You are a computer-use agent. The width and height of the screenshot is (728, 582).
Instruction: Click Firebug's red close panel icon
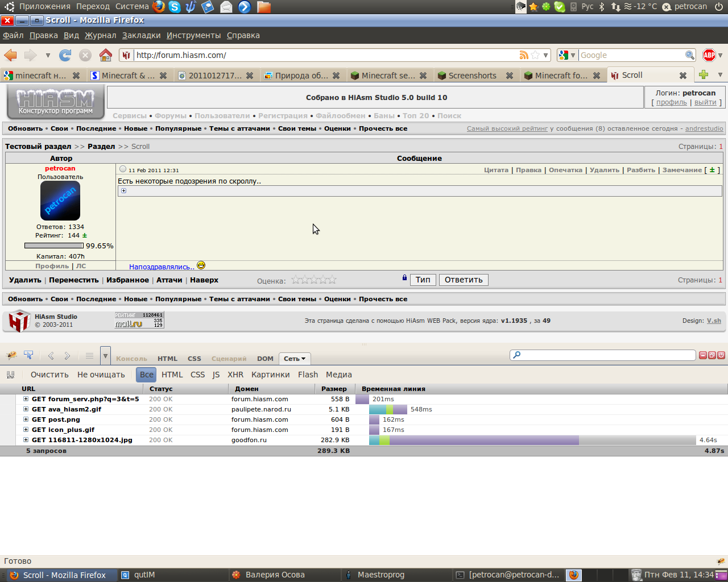click(721, 355)
